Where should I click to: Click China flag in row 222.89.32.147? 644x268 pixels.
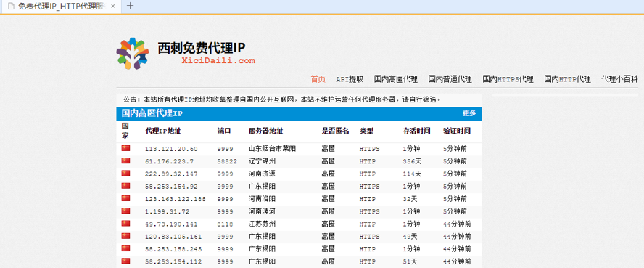click(x=125, y=174)
